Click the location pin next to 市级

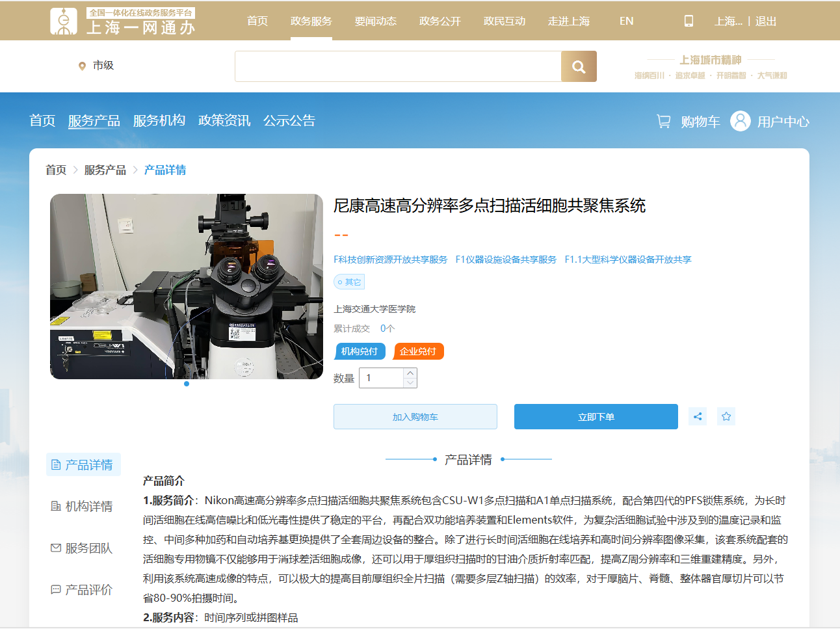point(82,66)
